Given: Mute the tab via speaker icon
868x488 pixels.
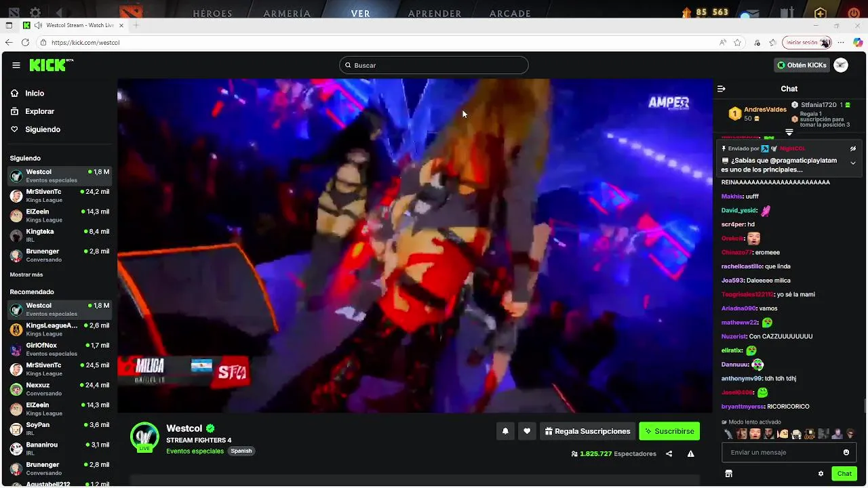Looking at the screenshot, I should (38, 25).
